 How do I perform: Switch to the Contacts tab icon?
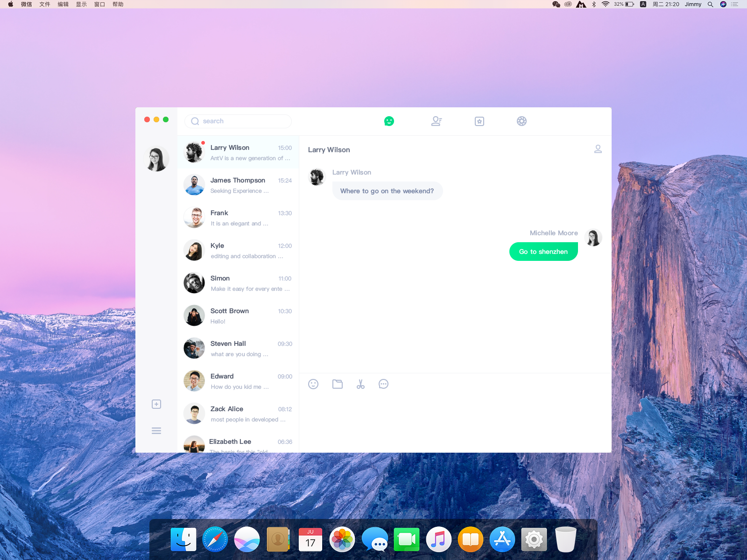point(437,121)
